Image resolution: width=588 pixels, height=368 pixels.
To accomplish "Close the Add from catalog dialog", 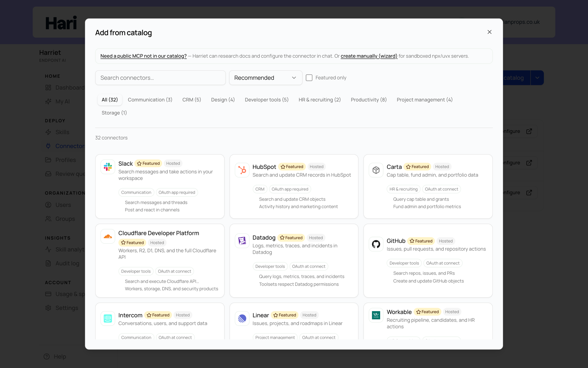I will point(490,32).
